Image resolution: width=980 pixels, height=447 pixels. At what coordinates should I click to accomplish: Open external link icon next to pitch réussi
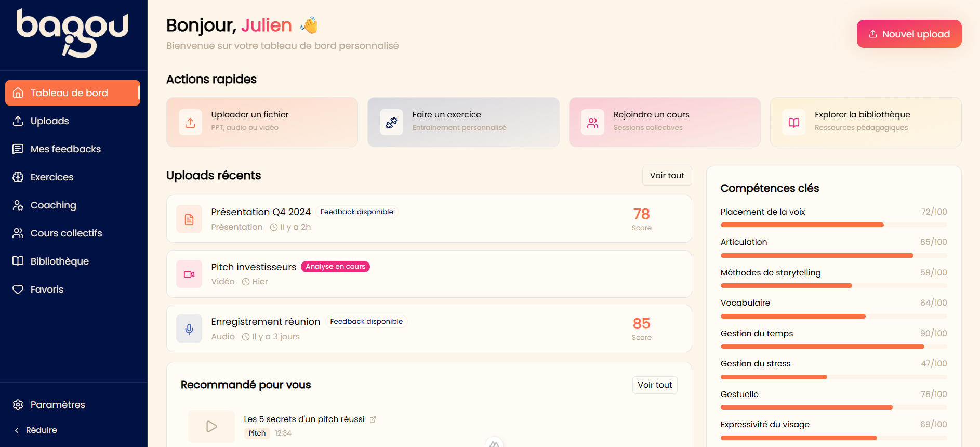(x=373, y=419)
